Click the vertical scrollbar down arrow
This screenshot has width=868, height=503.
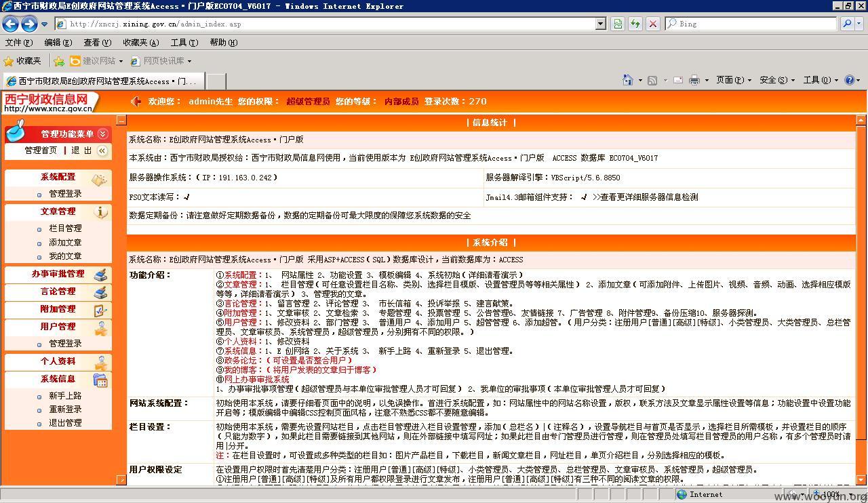tap(862, 480)
